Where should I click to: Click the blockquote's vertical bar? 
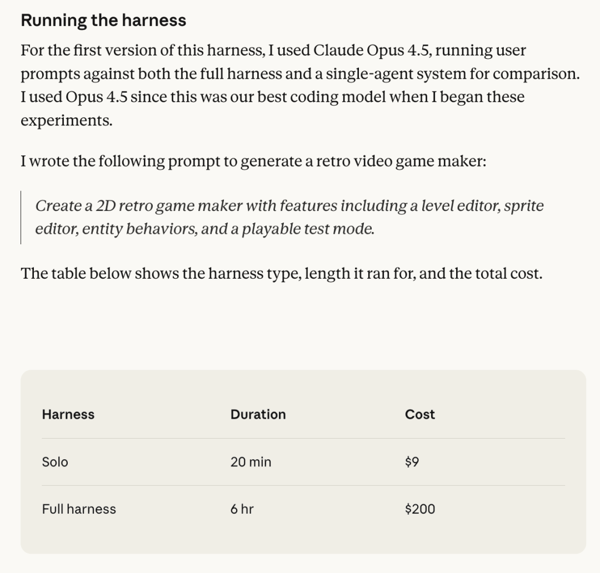coord(21,217)
